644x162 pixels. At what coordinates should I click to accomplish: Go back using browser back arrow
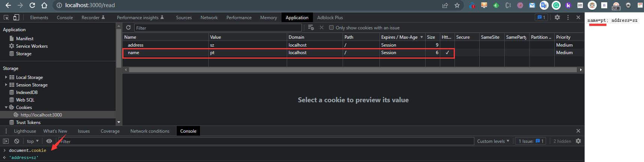[8, 5]
